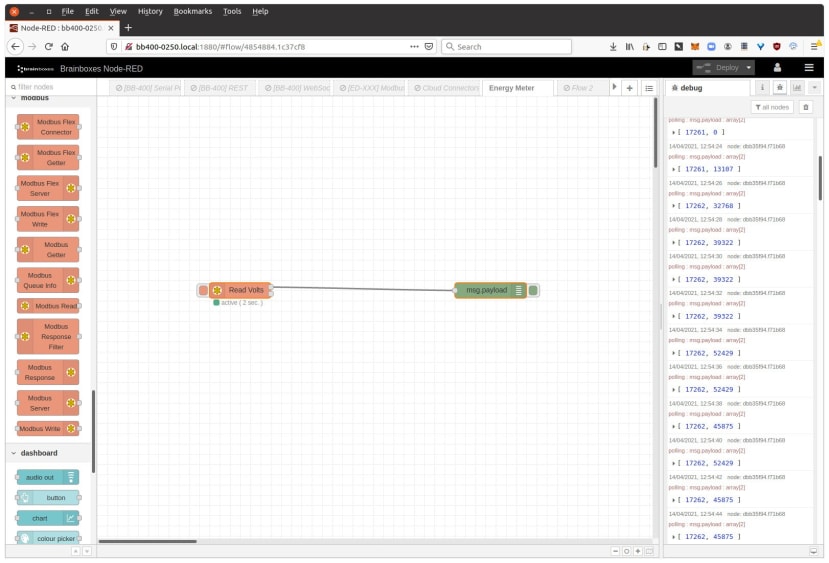Image resolution: width=829 pixels, height=563 pixels.
Task: Open the Node-RED user account icon
Action: [x=777, y=68]
